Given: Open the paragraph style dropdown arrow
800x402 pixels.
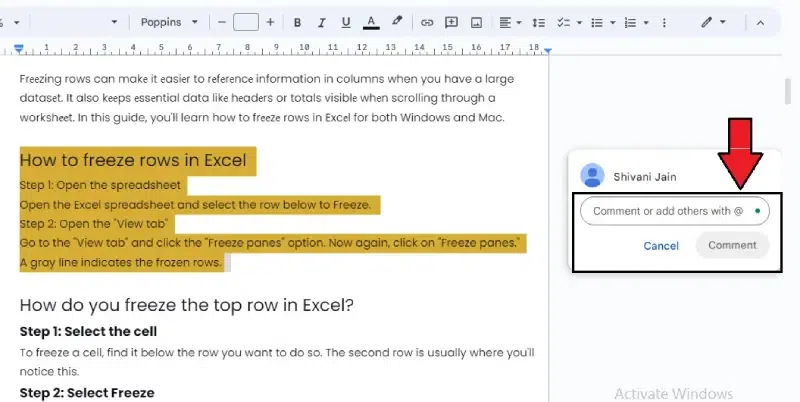Looking at the screenshot, I should pos(114,22).
